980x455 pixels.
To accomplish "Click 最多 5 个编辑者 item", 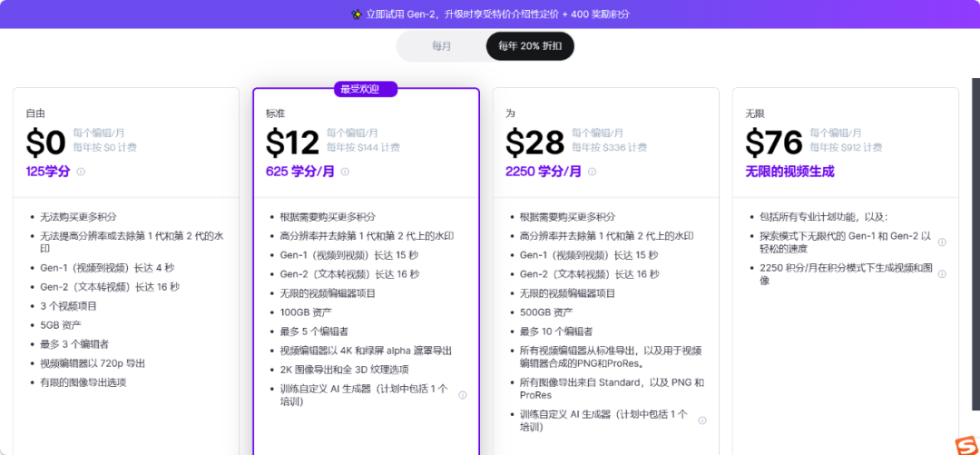I will point(313,331).
